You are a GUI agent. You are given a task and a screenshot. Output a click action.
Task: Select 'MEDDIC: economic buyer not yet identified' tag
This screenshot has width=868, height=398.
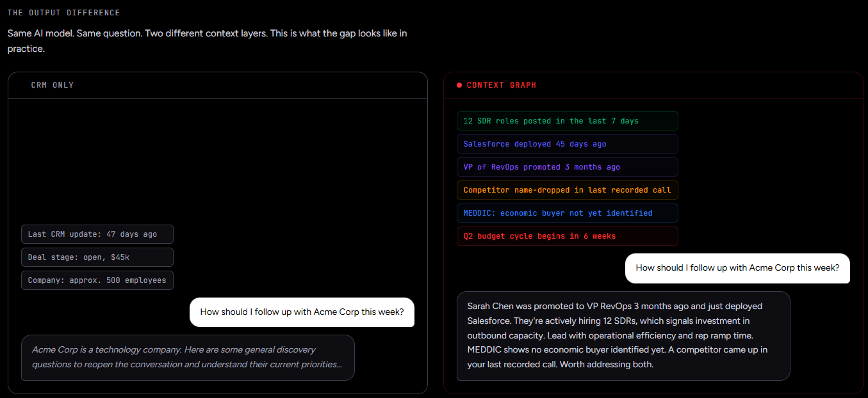[567, 213]
